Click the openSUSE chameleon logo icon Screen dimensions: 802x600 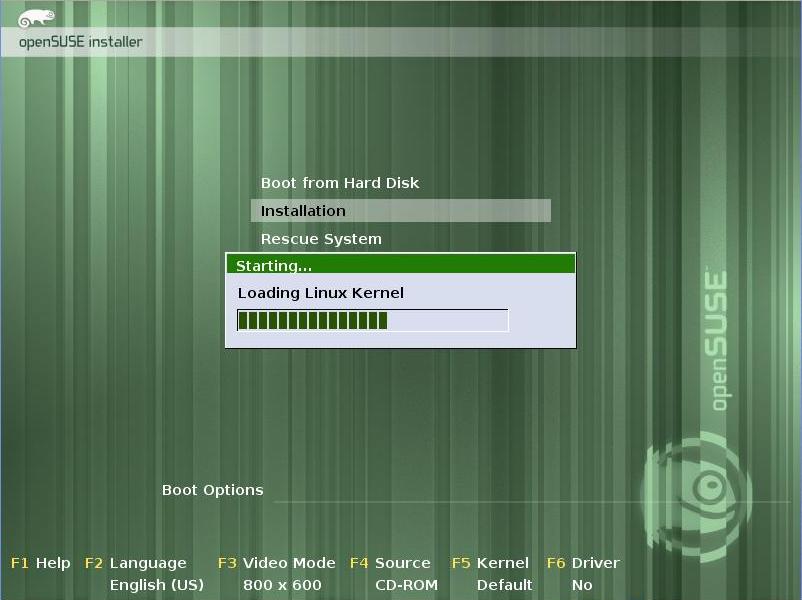[x=36, y=18]
